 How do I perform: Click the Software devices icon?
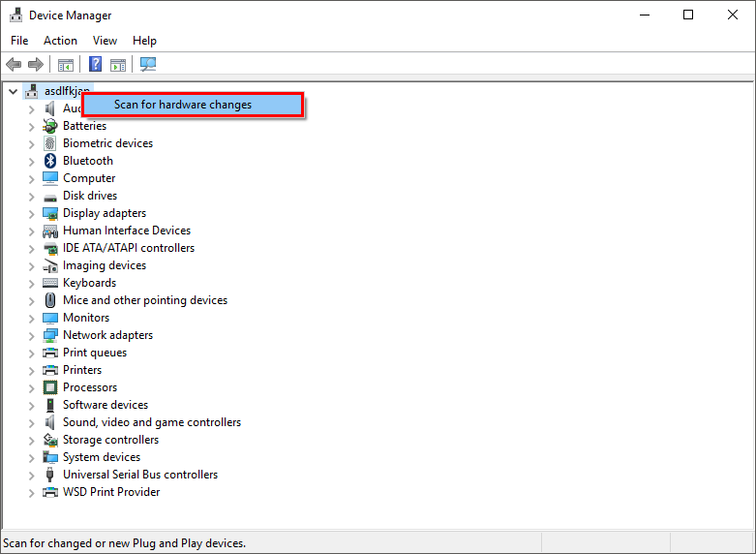click(50, 405)
